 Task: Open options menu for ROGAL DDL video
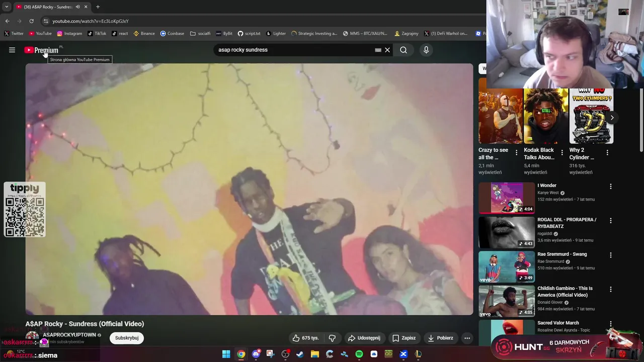611,221
